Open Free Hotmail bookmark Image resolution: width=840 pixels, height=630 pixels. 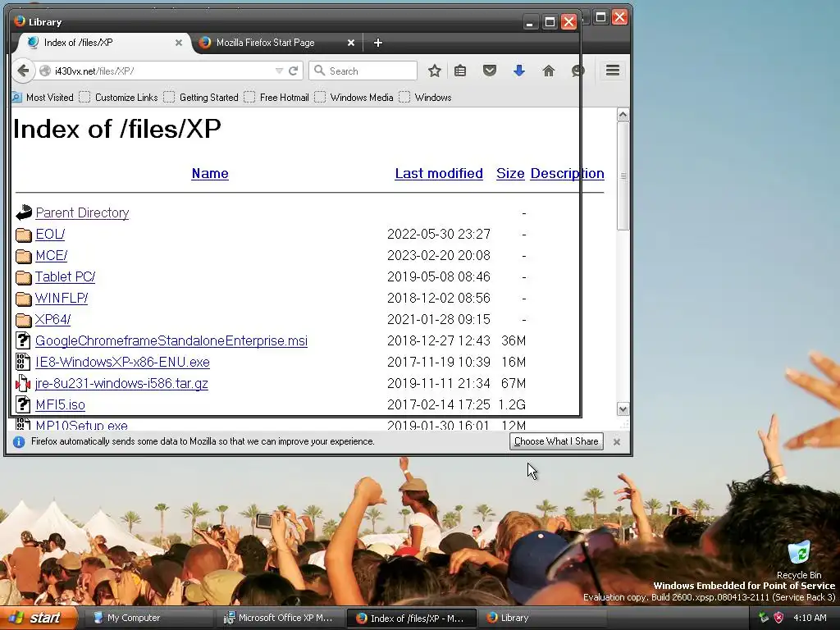click(276, 98)
